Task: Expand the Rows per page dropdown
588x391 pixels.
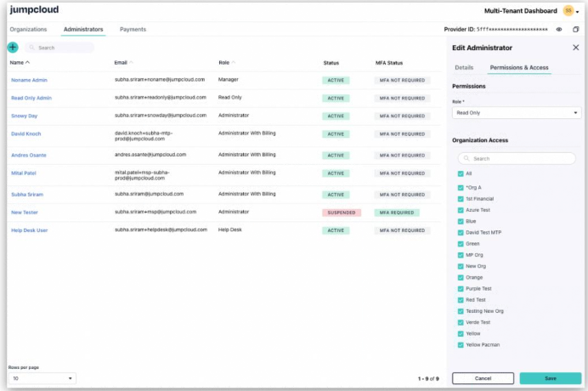Action: pos(42,377)
